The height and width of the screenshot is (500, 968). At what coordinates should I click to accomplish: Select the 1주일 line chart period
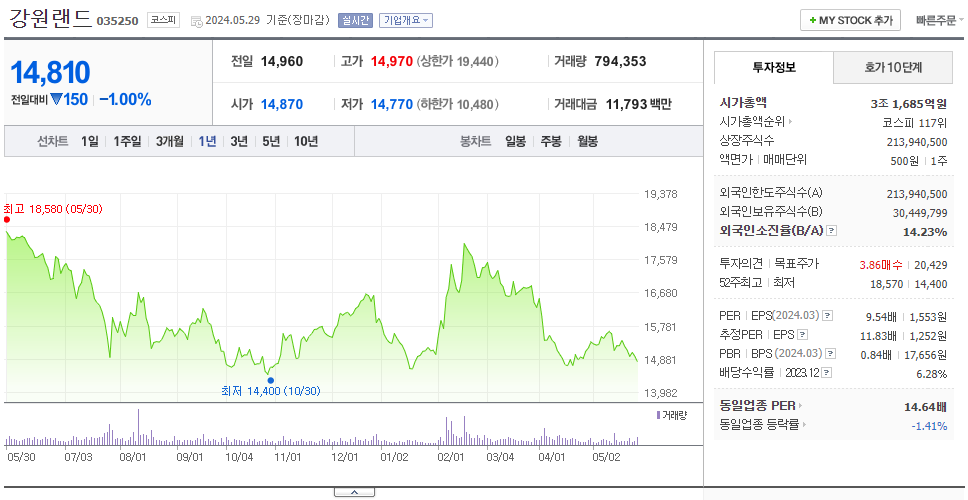pyautogui.click(x=127, y=141)
